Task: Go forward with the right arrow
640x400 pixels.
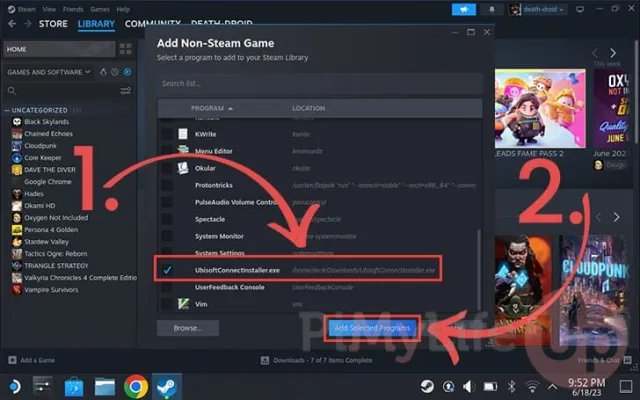Action: pyautogui.click(x=28, y=24)
